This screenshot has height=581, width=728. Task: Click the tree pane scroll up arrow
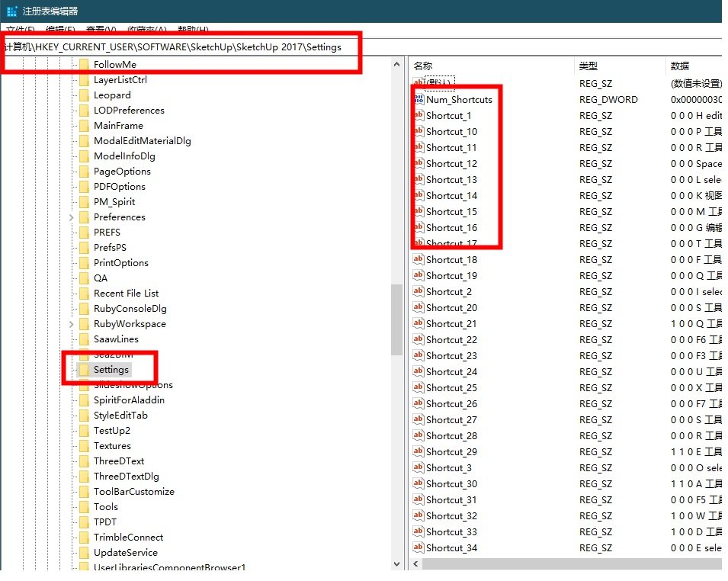point(396,65)
